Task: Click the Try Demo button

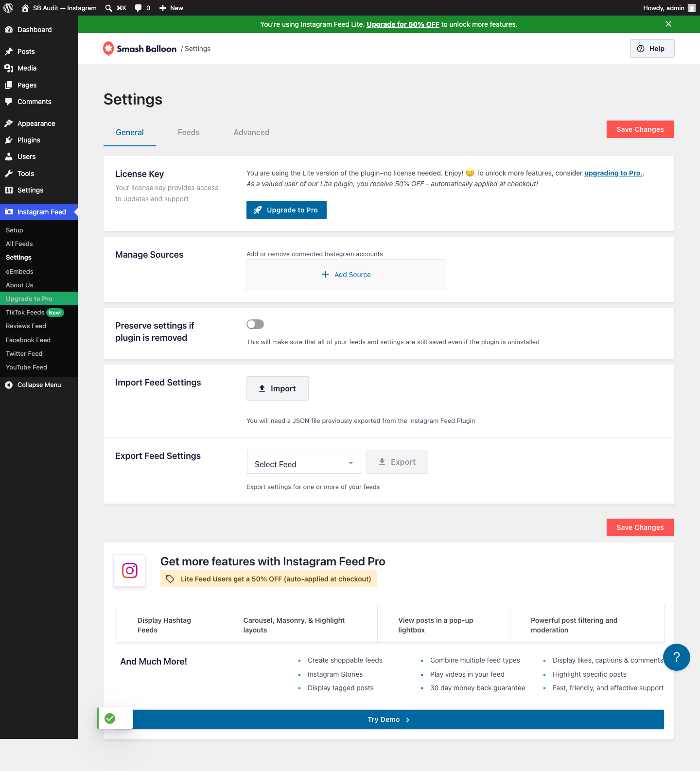Action: pyautogui.click(x=389, y=719)
